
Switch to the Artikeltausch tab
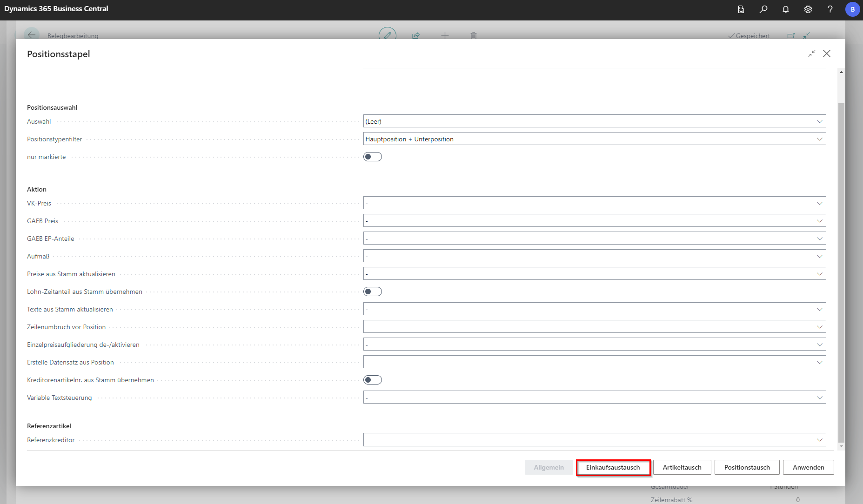[x=682, y=468]
